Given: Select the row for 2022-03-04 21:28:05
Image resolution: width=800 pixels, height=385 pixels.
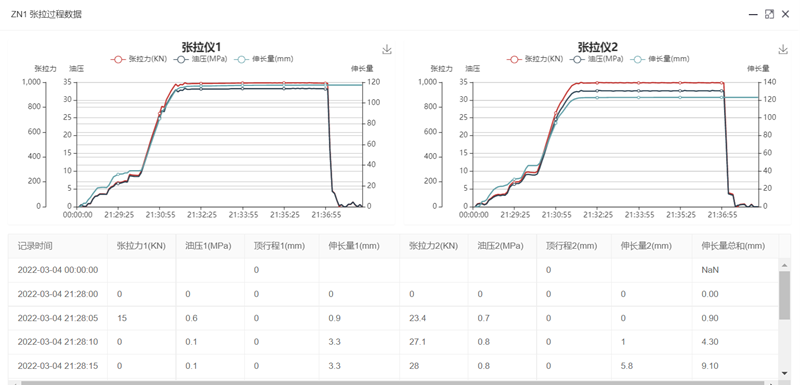Looking at the screenshot, I should click(x=393, y=318).
